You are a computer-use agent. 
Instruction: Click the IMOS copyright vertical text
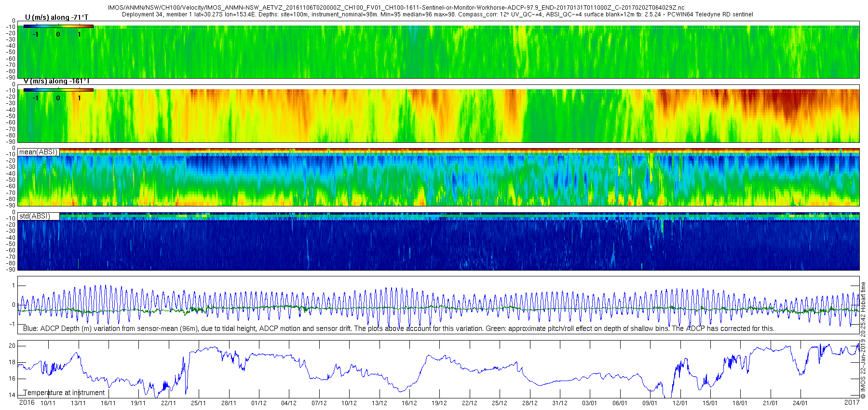863,340
